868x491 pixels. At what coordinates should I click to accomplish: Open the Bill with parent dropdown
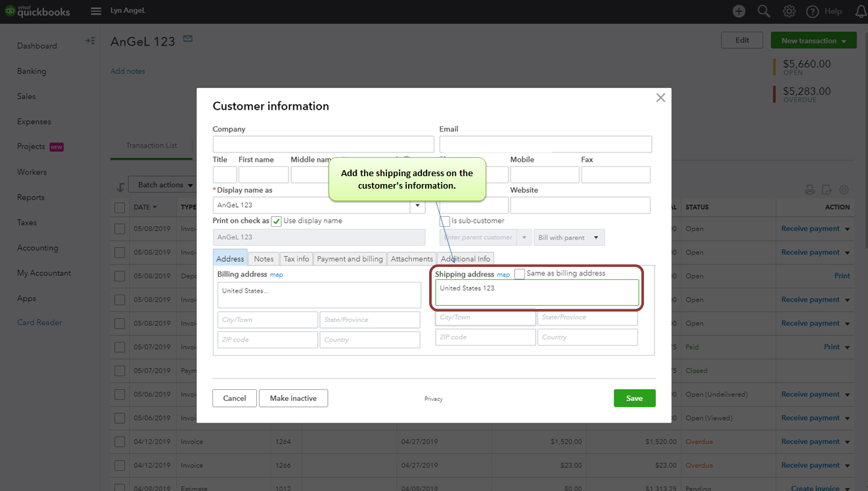tap(569, 237)
